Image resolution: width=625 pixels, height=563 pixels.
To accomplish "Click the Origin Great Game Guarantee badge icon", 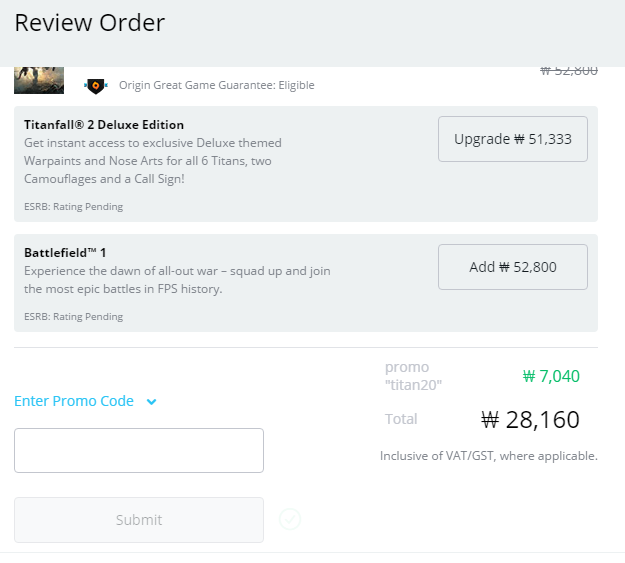I will tap(96, 85).
